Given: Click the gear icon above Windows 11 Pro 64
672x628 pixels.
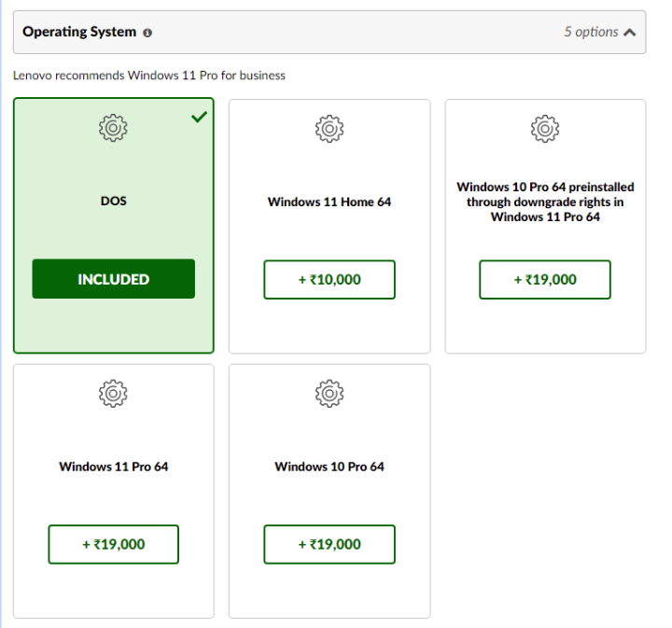Looking at the screenshot, I should pyautogui.click(x=113, y=393).
